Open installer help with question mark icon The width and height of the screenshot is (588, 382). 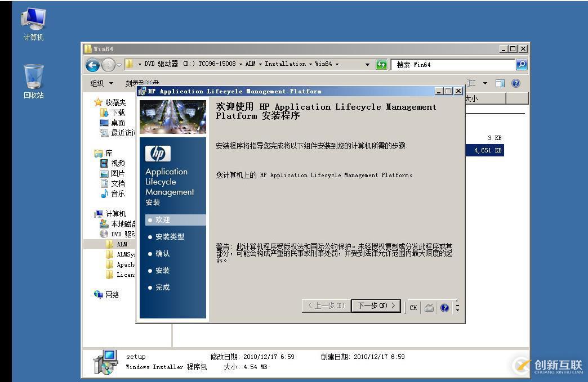pos(444,307)
